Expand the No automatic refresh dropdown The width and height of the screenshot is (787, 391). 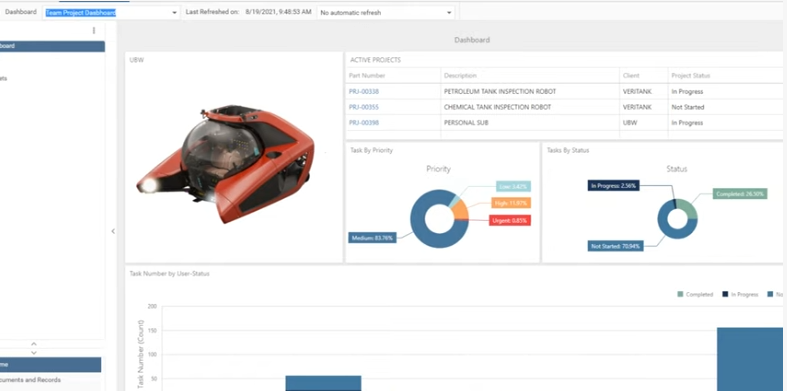point(386,13)
